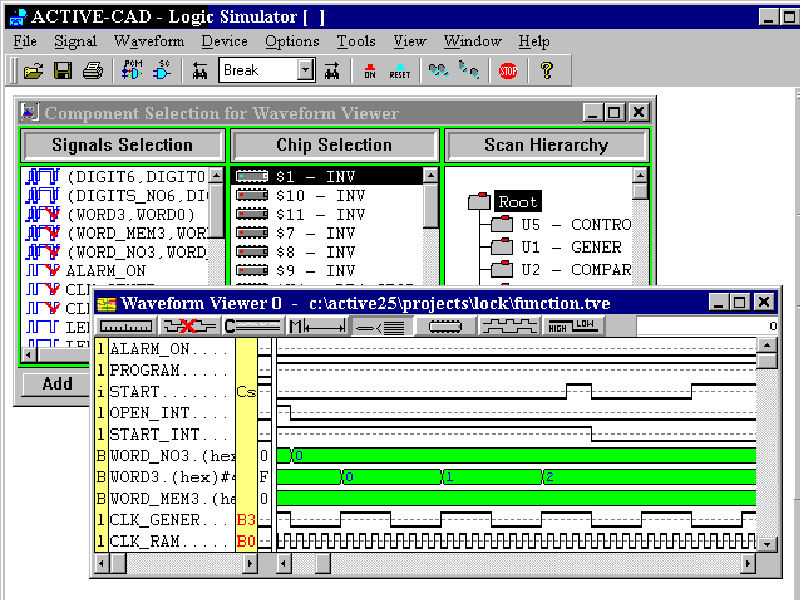Click the Add button

(57, 384)
